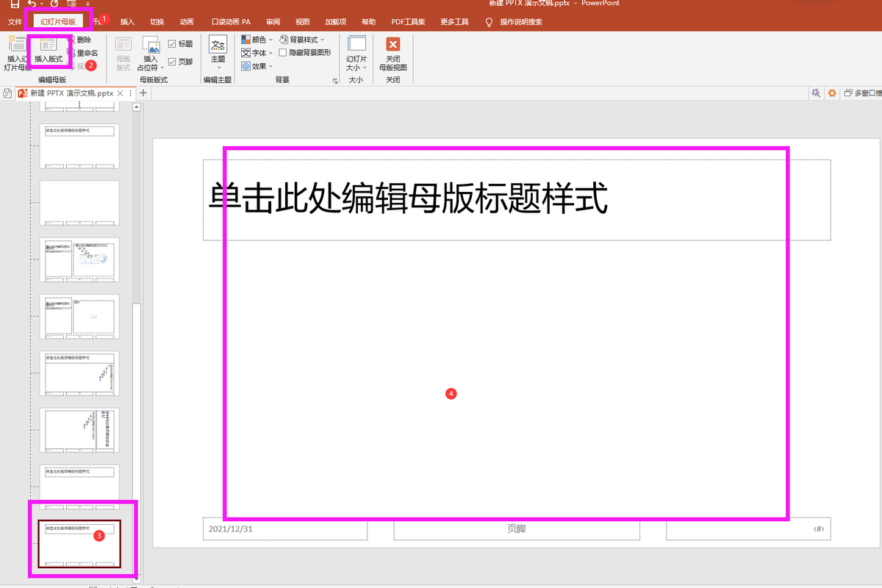The width and height of the screenshot is (882, 588).
Task: Select the blank layout thumbnail
Action: 79,203
